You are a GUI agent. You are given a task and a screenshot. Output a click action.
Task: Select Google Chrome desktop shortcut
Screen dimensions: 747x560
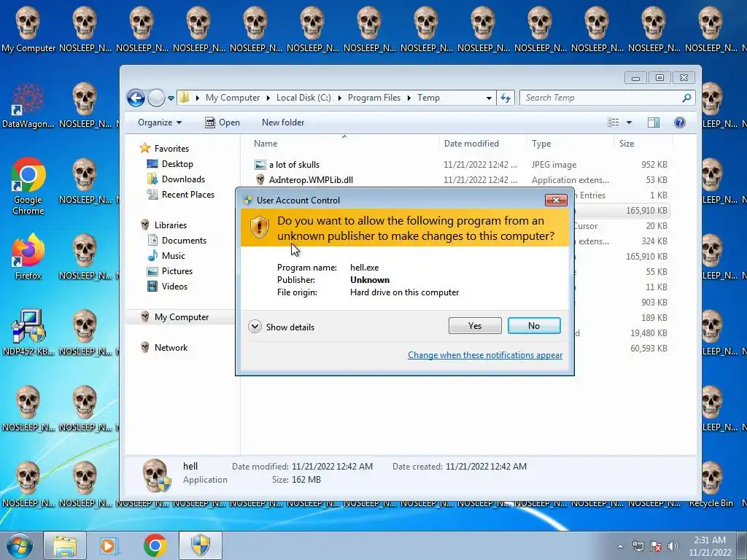tap(28, 186)
